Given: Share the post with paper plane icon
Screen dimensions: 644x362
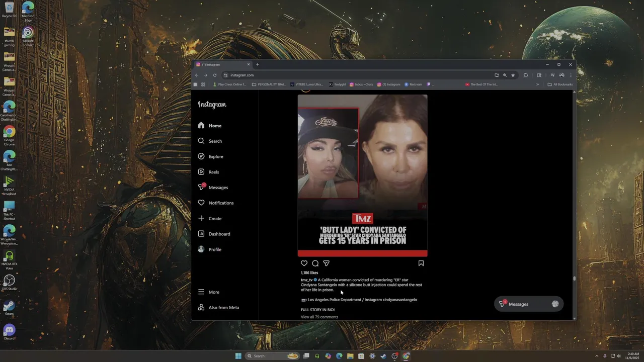Looking at the screenshot, I should pyautogui.click(x=326, y=263).
